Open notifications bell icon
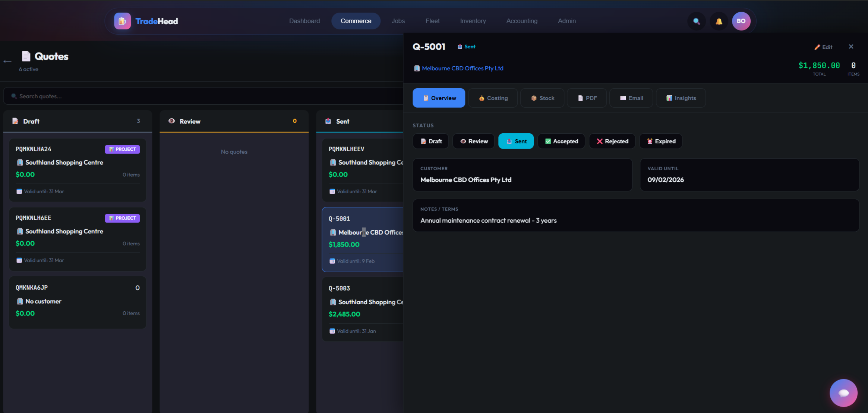The width and height of the screenshot is (868, 413). pos(719,21)
